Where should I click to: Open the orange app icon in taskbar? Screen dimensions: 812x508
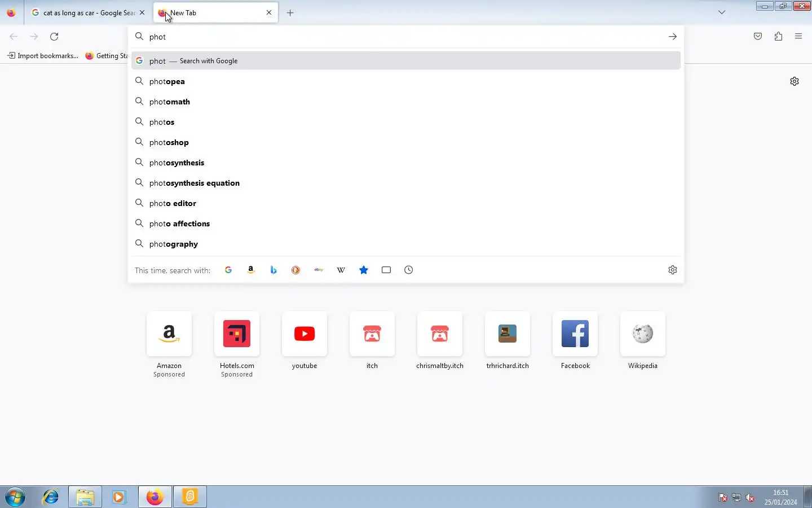(190, 497)
